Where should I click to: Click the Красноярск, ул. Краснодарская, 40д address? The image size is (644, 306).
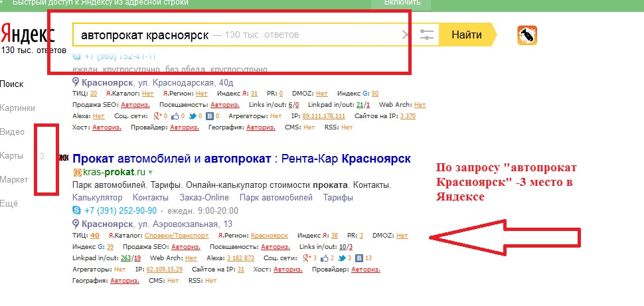pos(157,83)
